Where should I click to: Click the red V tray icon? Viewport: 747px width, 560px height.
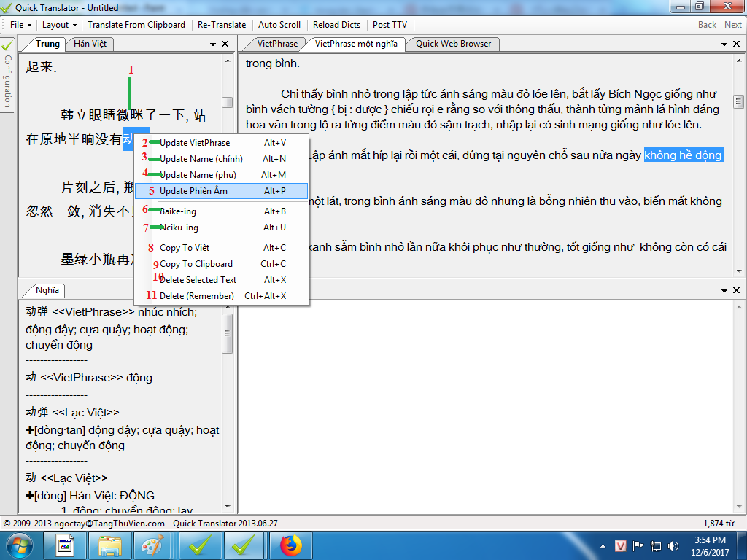coord(621,545)
